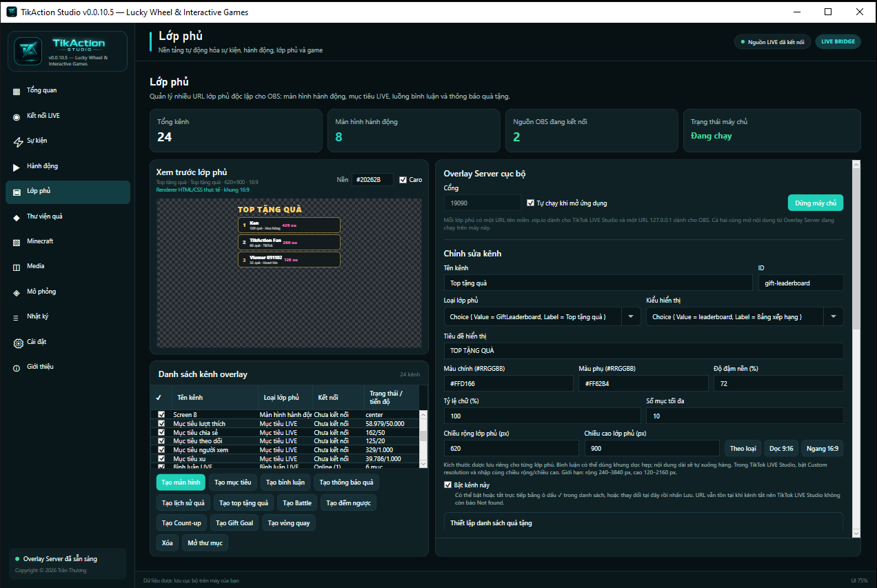
Task: Click the Tạo Battle button
Action: [297, 503]
